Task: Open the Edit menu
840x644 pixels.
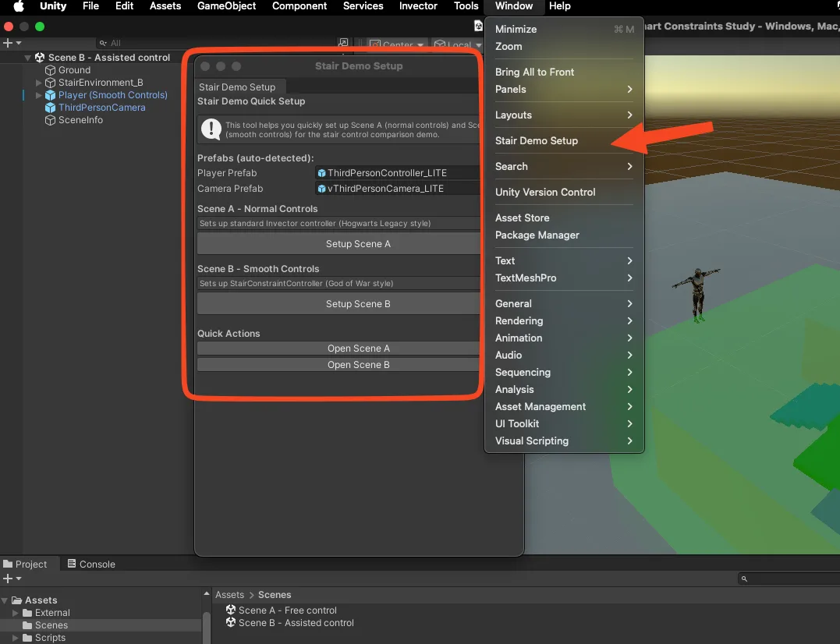Action: click(x=124, y=6)
